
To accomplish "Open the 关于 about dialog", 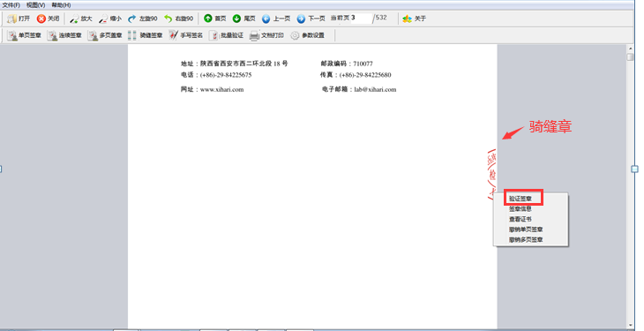I will point(415,19).
